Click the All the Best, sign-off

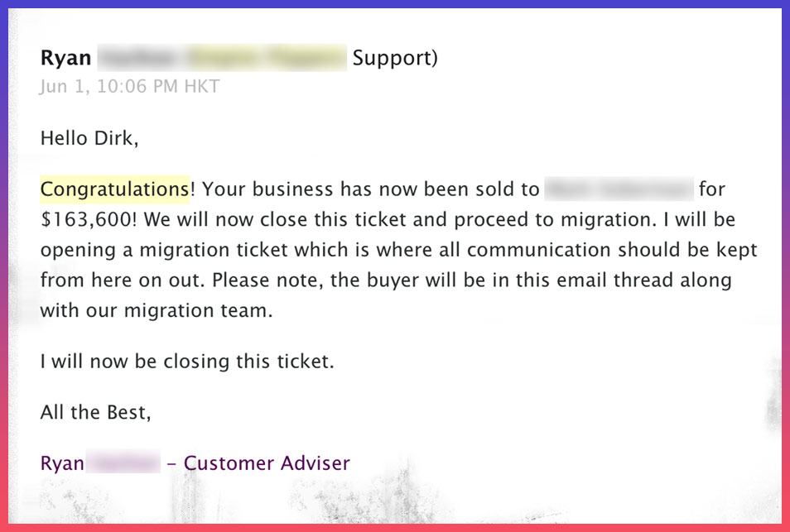[x=96, y=412]
